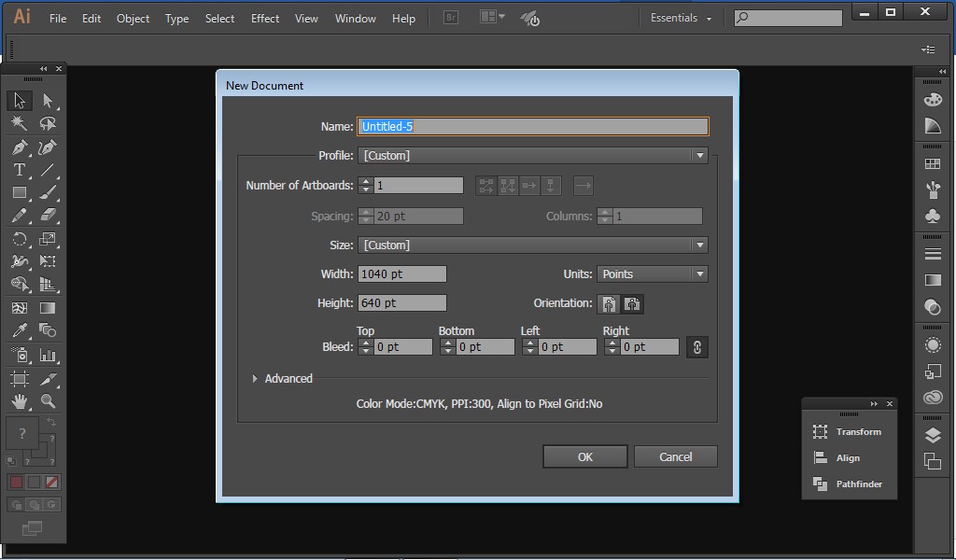The image size is (956, 560).
Task: Select the Type tool
Action: pyautogui.click(x=19, y=169)
